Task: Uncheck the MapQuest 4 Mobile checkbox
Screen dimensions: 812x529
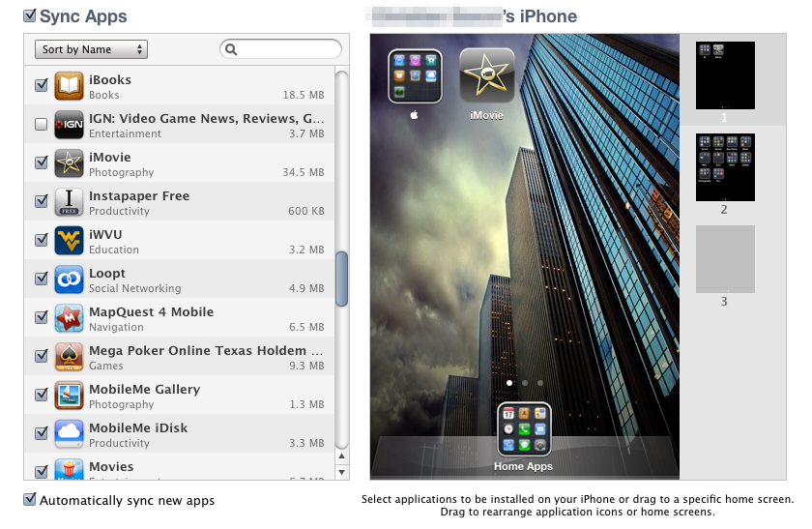Action: coord(42,317)
